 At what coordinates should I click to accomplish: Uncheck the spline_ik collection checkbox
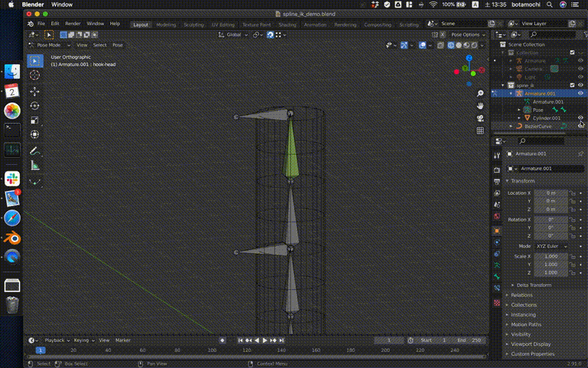point(570,85)
